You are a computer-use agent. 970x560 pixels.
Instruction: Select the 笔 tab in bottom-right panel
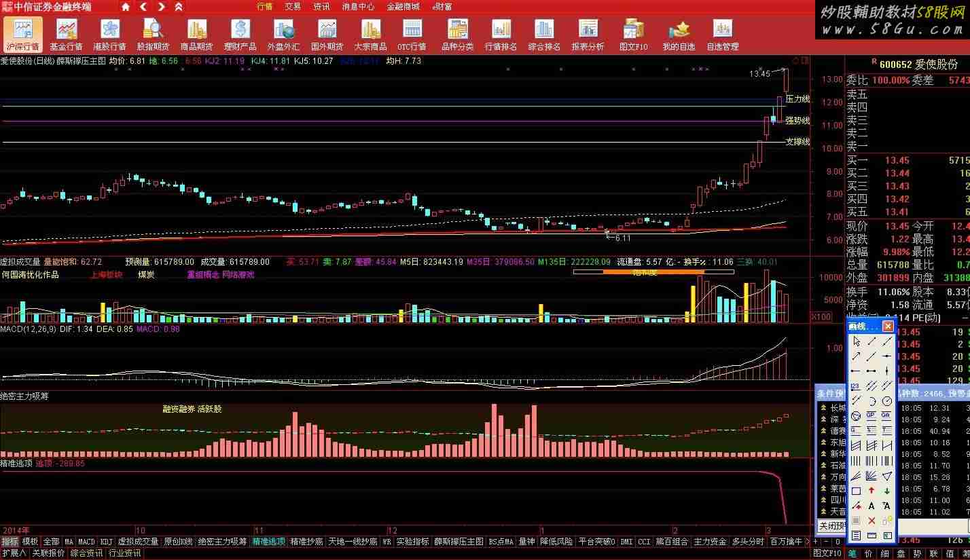(852, 553)
